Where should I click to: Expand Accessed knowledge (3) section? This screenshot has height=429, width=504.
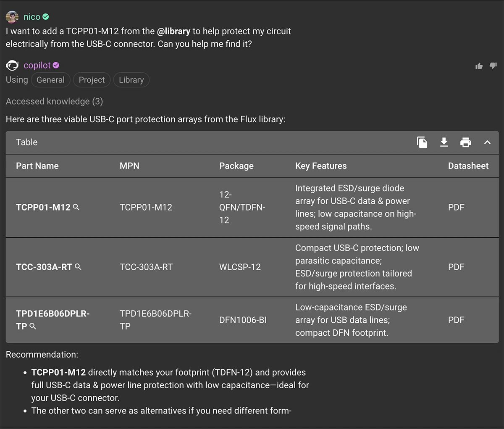tap(54, 101)
